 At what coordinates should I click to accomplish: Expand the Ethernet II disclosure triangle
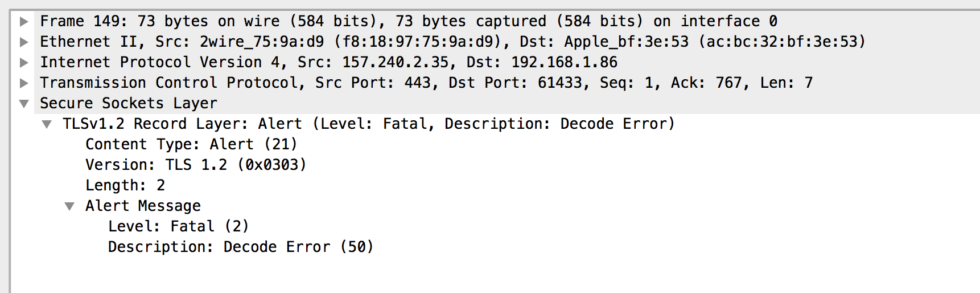pos(24,42)
